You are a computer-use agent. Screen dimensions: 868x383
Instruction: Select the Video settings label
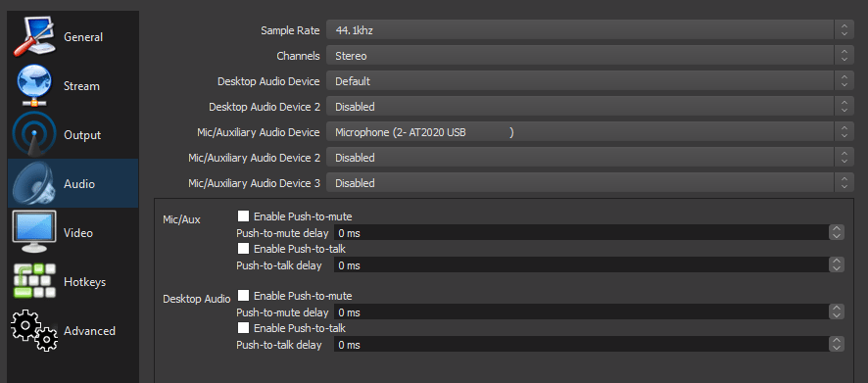coord(78,233)
